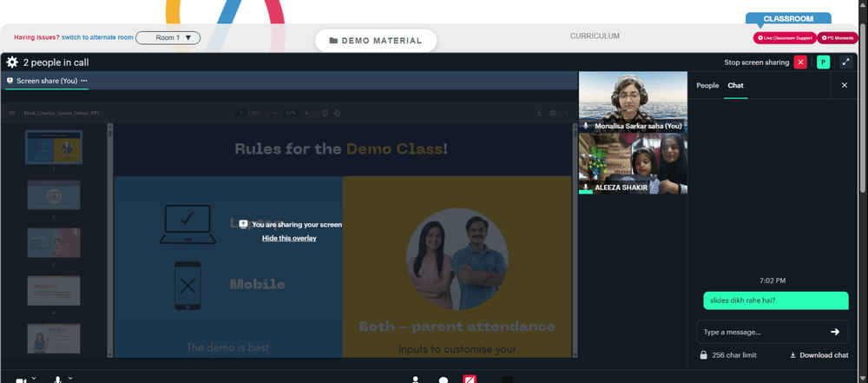Send chat message with arrow icon
This screenshot has height=383, width=868.
(x=835, y=332)
